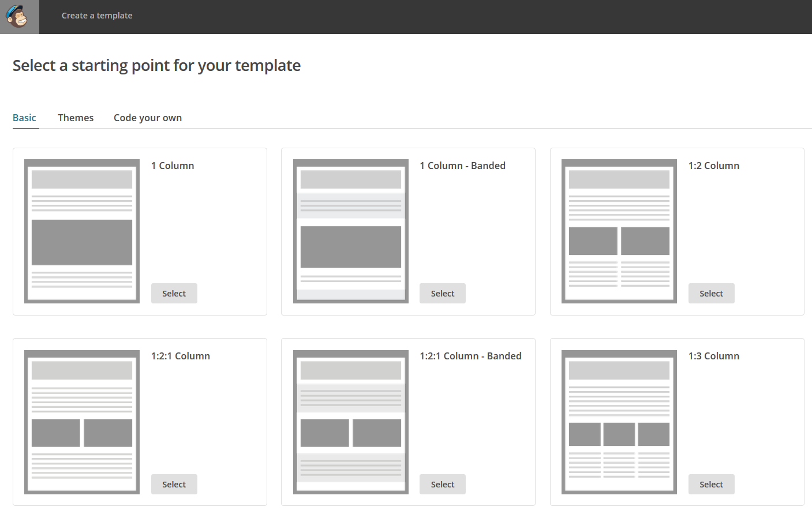Image resolution: width=812 pixels, height=518 pixels.
Task: Select the 1:2:1 Column template
Action: pos(174,484)
